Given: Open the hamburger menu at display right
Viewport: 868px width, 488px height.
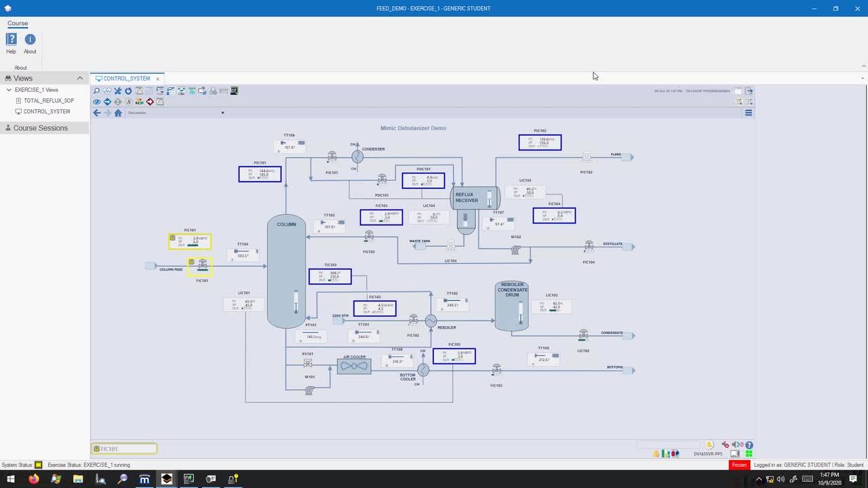Looking at the screenshot, I should coord(749,113).
